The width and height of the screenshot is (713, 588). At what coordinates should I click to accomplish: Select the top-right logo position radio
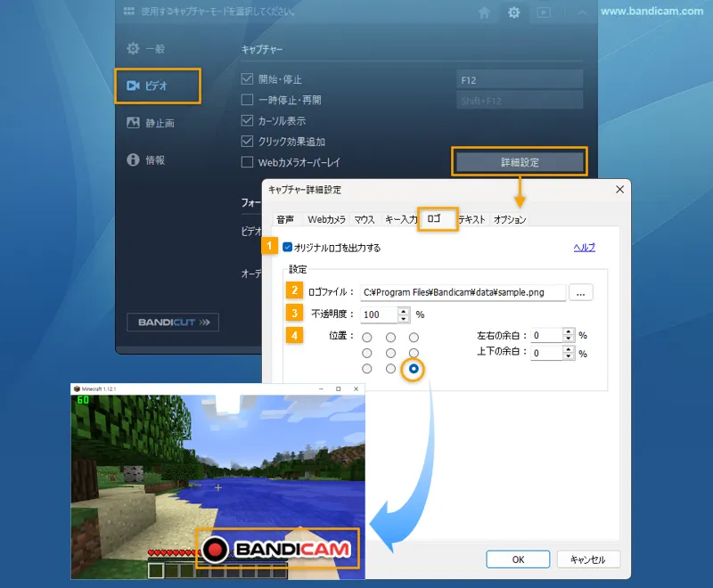pyautogui.click(x=414, y=337)
